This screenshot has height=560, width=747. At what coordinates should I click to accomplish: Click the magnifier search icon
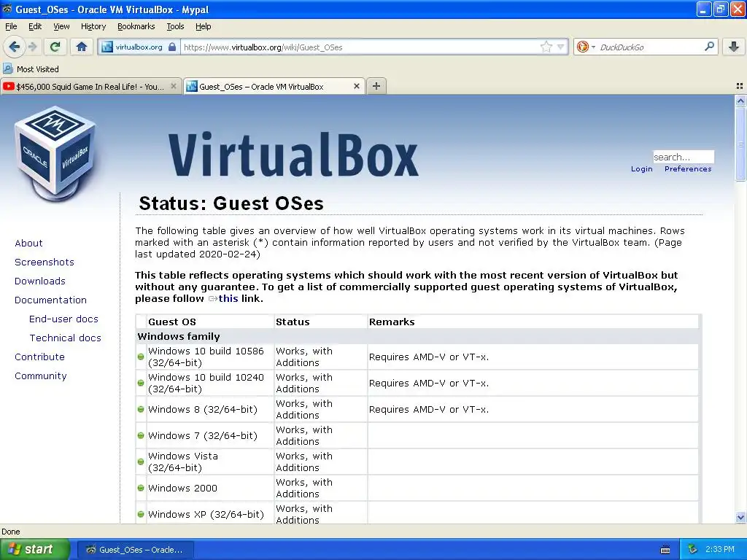pos(709,47)
